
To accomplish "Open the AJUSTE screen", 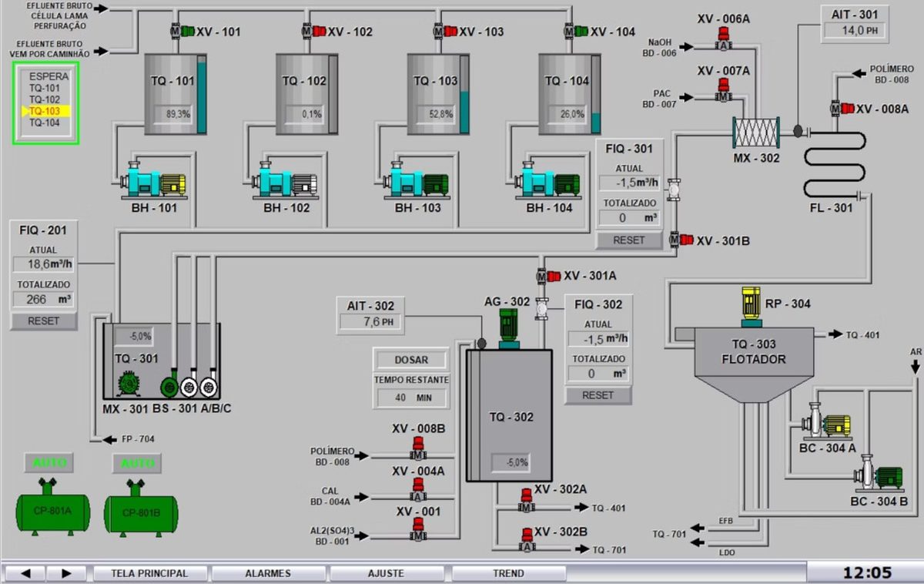I will pyautogui.click(x=387, y=573).
